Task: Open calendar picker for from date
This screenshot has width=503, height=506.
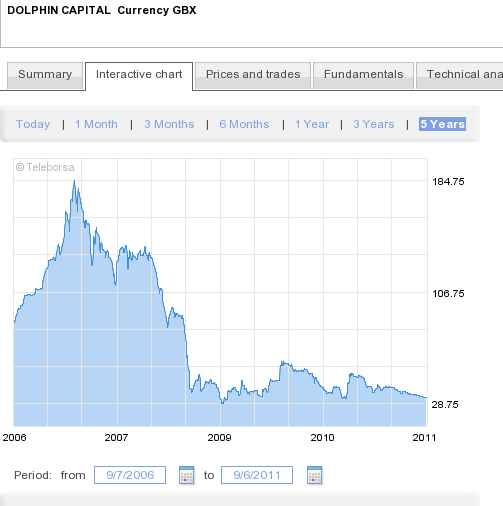Action: (187, 475)
